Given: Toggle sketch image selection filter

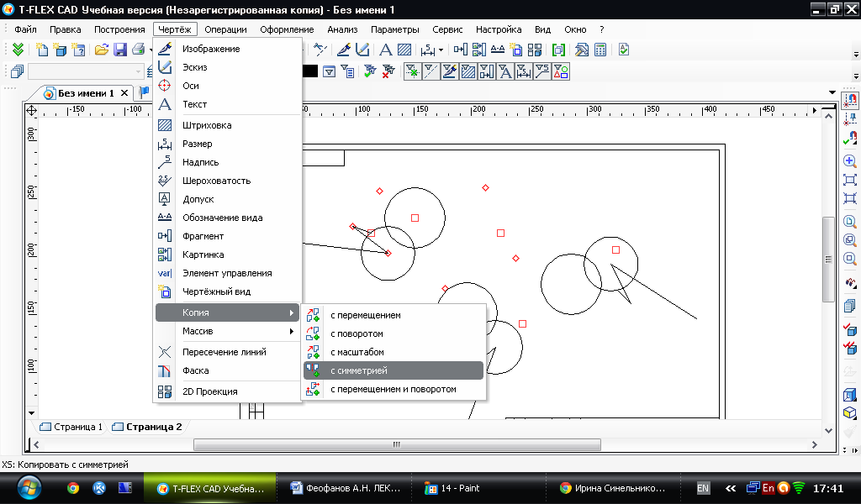Looking at the screenshot, I should pos(450,71).
